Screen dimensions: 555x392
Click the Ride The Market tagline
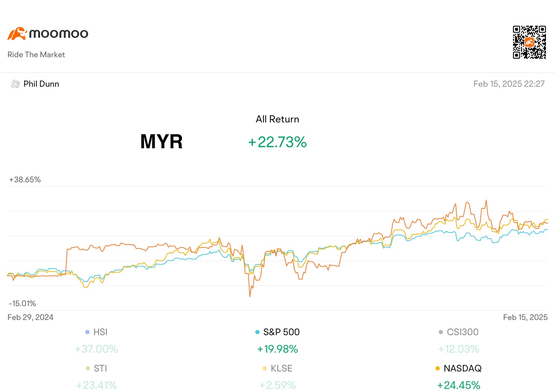(36, 55)
